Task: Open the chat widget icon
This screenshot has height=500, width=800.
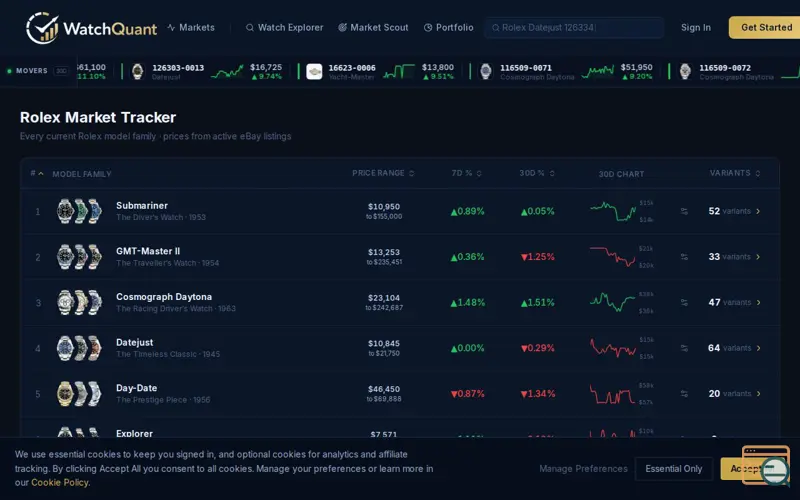Action: [x=767, y=466]
